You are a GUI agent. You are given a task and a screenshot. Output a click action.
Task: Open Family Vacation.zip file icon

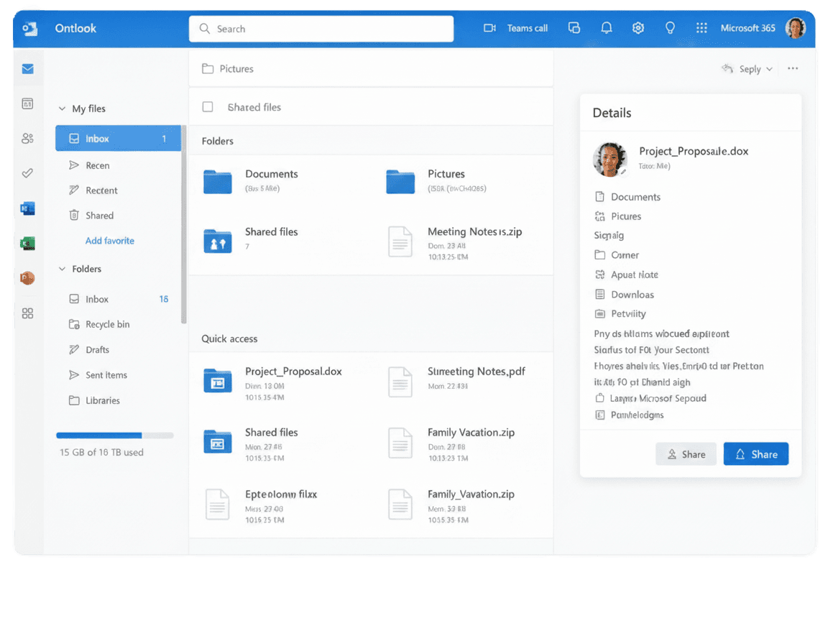click(400, 443)
